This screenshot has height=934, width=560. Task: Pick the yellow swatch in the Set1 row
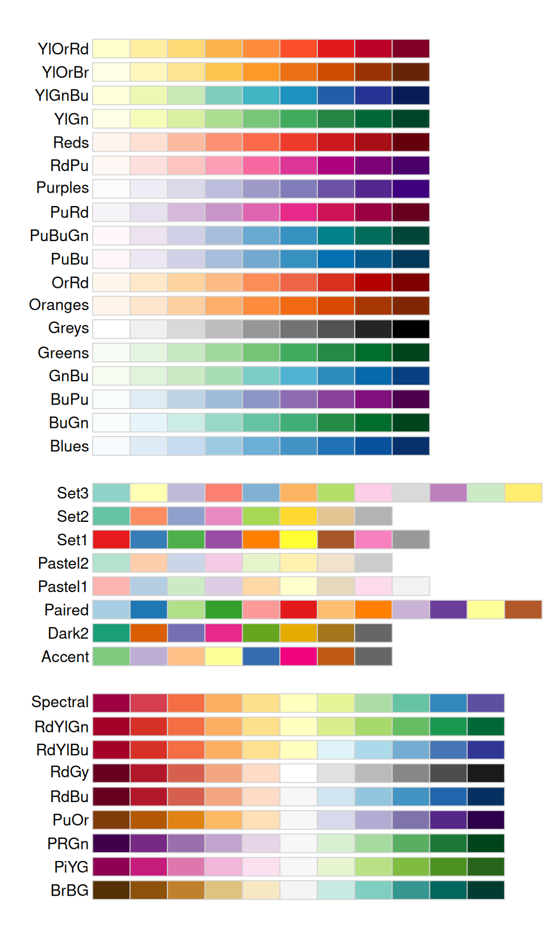(x=299, y=539)
